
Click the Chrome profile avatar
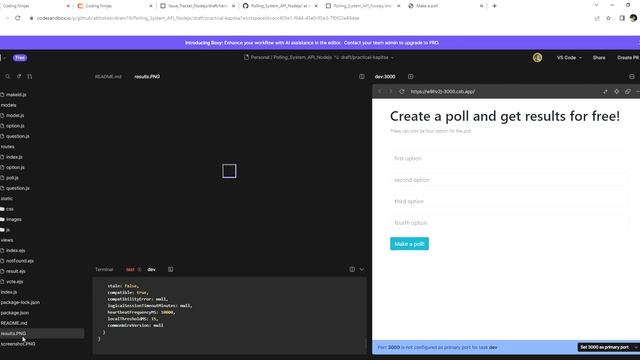point(633,18)
